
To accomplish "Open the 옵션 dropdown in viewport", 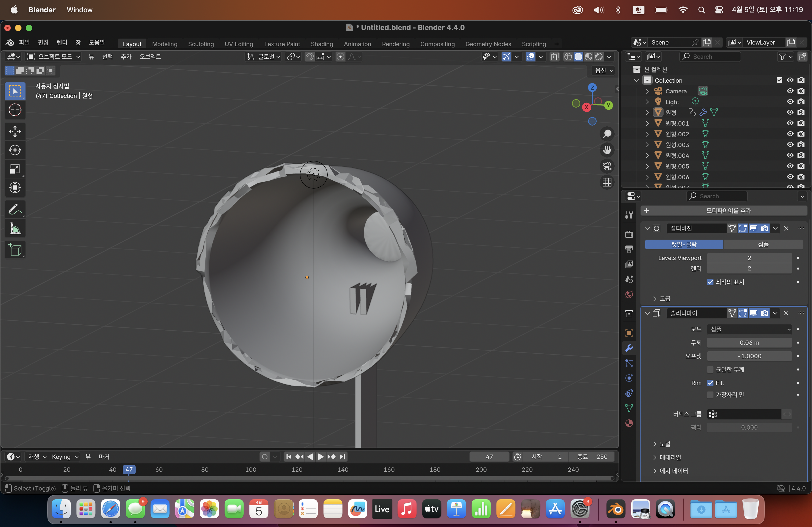I will [x=604, y=71].
